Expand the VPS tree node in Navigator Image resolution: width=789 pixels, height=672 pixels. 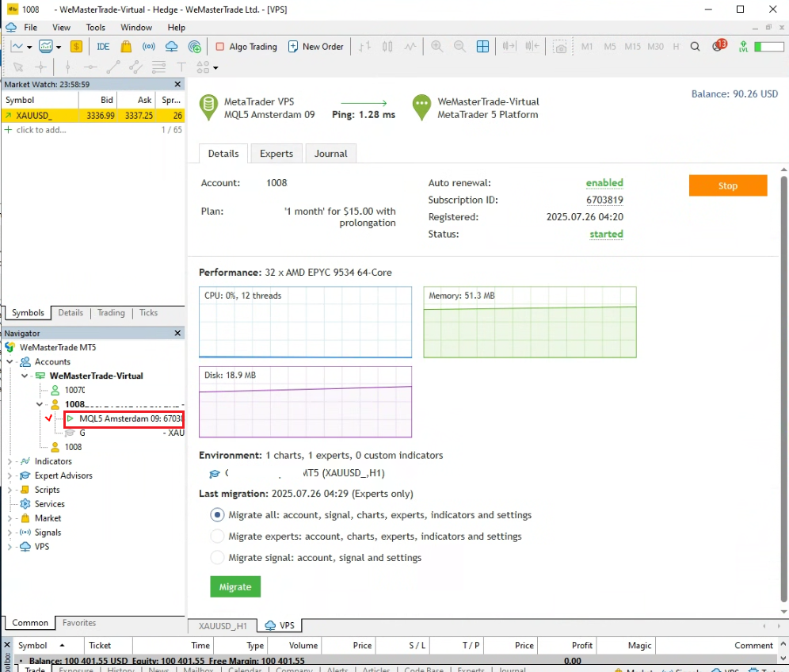tap(10, 547)
